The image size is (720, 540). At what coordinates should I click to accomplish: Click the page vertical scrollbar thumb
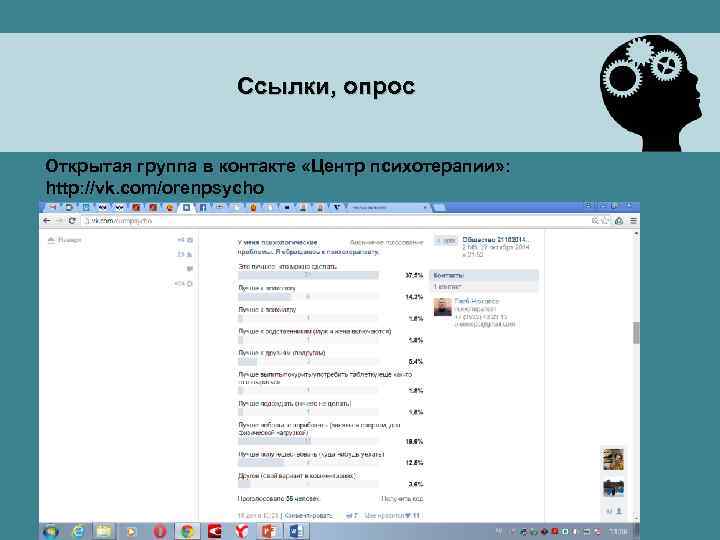click(636, 333)
